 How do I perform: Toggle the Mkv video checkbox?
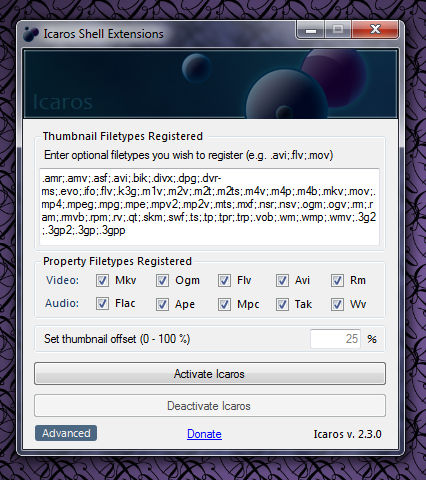point(102,280)
